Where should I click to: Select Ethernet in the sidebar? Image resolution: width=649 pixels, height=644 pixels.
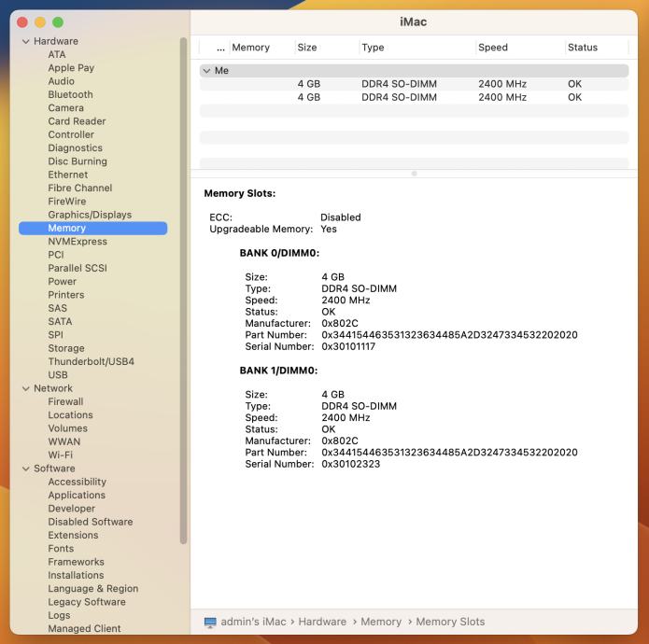coord(68,175)
